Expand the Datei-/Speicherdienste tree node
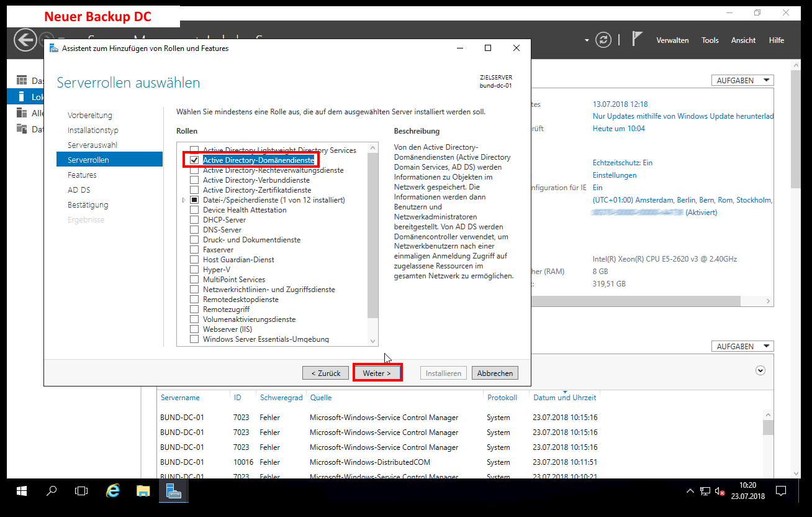812x517 pixels. point(184,200)
